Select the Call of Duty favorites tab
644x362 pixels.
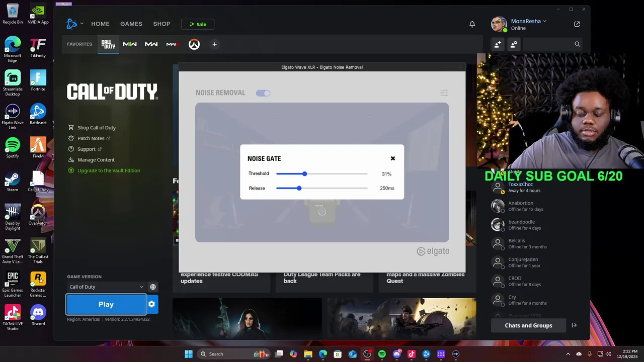[108, 44]
